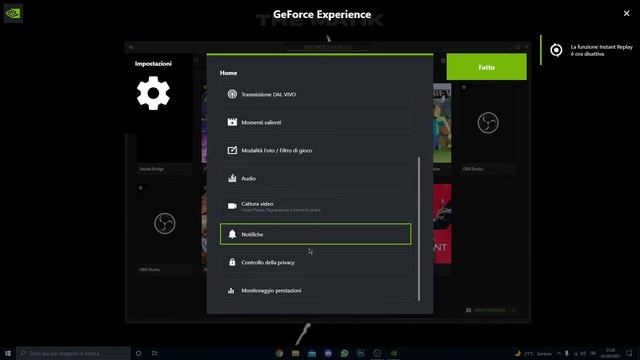Viewport: 640px width, 360px height.
Task: Open the Windows notification center
Action: (629, 353)
